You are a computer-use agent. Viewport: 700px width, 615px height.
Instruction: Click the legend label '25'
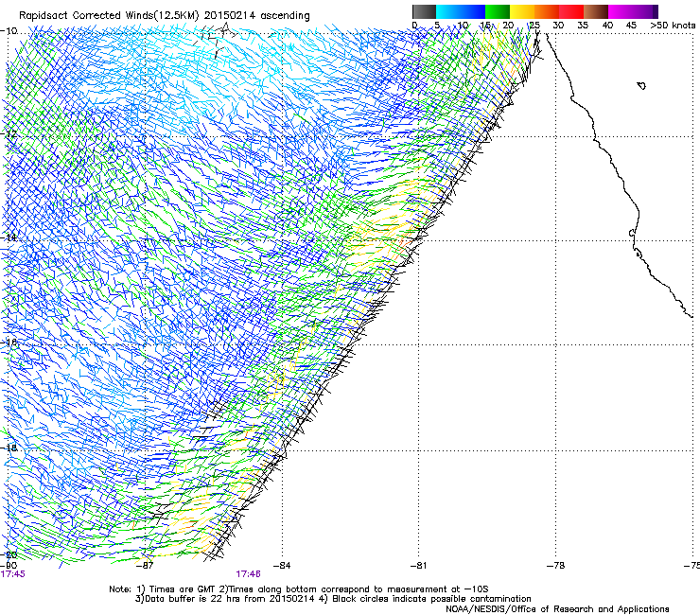[534, 26]
